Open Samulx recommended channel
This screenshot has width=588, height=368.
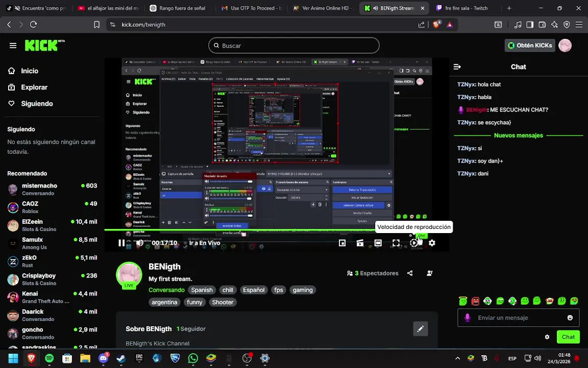[x=52, y=243]
